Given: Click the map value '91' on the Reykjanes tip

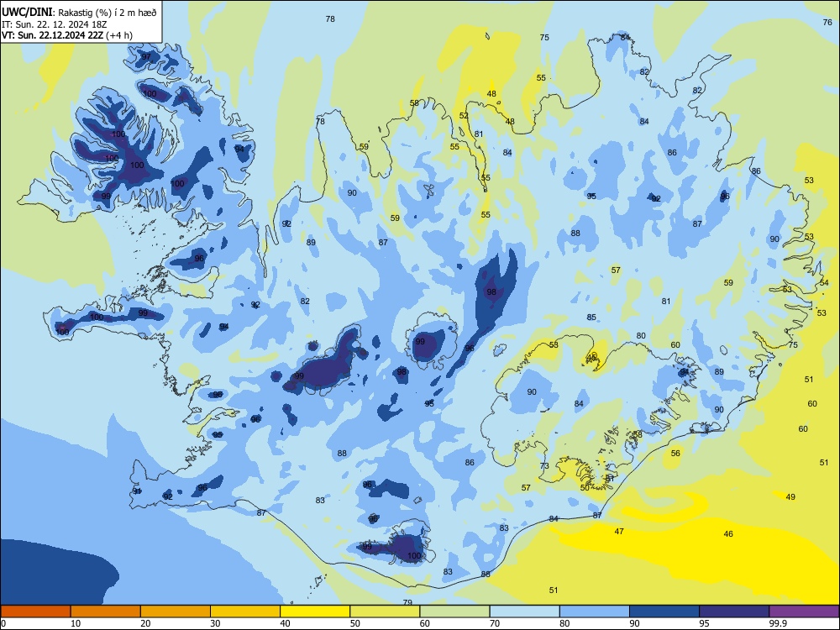Looking at the screenshot, I should click(137, 491).
